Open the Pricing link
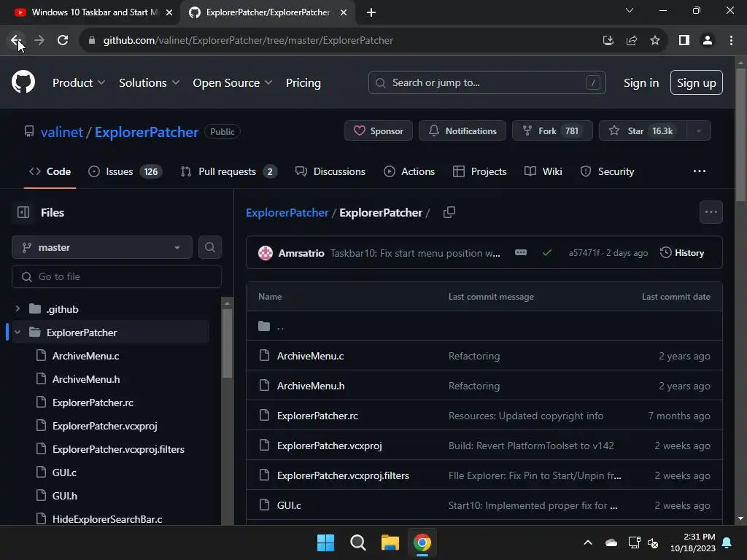747x560 pixels. [303, 83]
